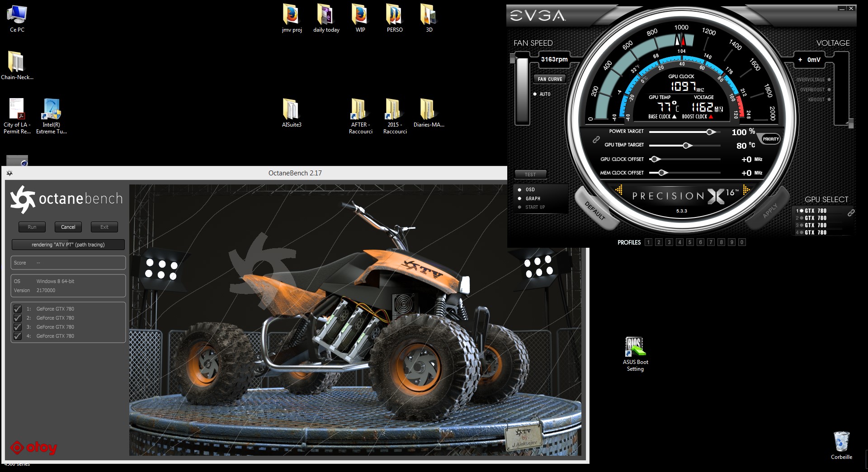868x472 pixels.
Task: Click the vertical Voltage slider track
Action: pos(841,89)
